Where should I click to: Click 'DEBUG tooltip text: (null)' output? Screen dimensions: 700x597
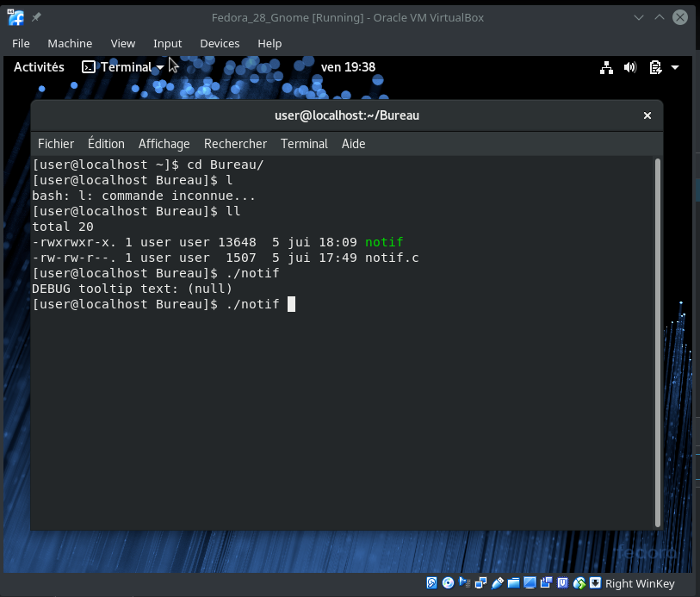(132, 289)
